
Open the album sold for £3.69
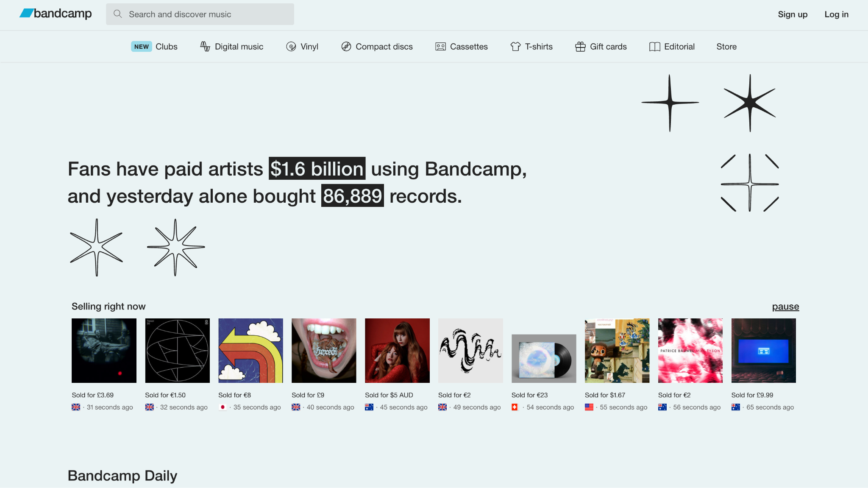[104, 350]
